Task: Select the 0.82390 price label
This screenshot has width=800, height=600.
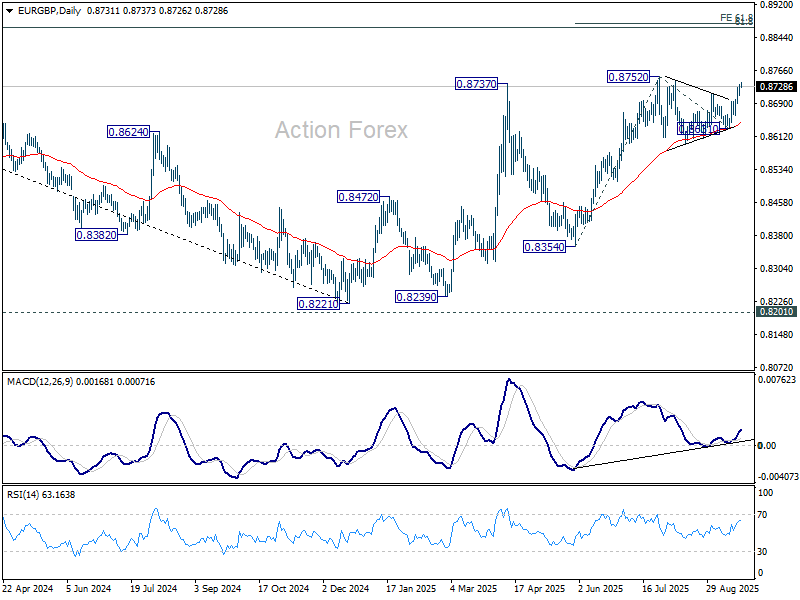Action: pyautogui.click(x=416, y=296)
